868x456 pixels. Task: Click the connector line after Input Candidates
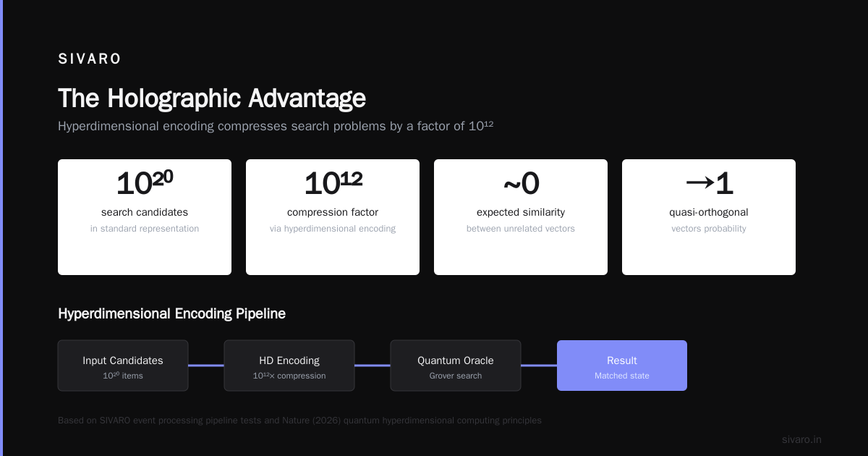[206, 366]
